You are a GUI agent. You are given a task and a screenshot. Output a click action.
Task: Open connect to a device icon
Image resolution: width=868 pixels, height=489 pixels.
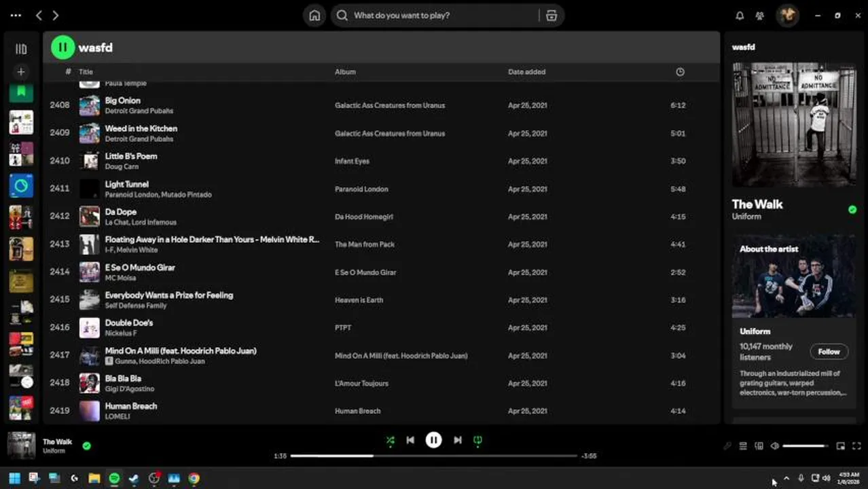(759, 446)
